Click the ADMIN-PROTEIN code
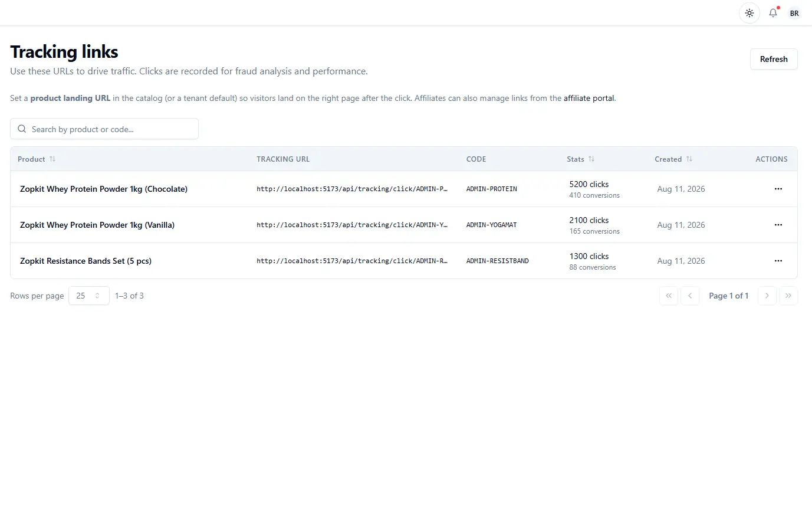This screenshot has height=531, width=812. 492,189
